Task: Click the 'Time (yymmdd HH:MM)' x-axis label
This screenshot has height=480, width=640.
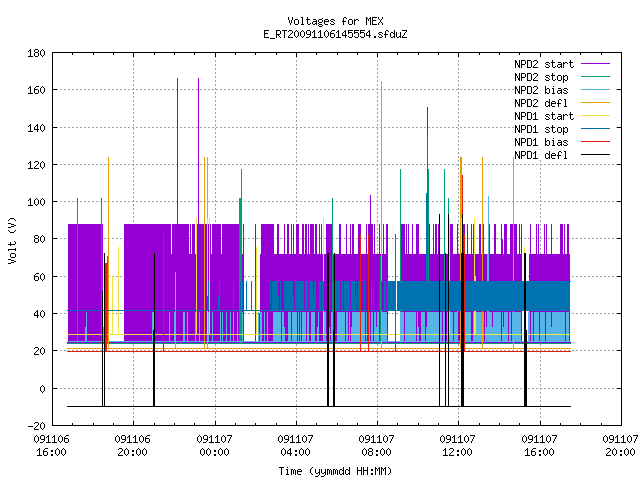Action: point(335,471)
